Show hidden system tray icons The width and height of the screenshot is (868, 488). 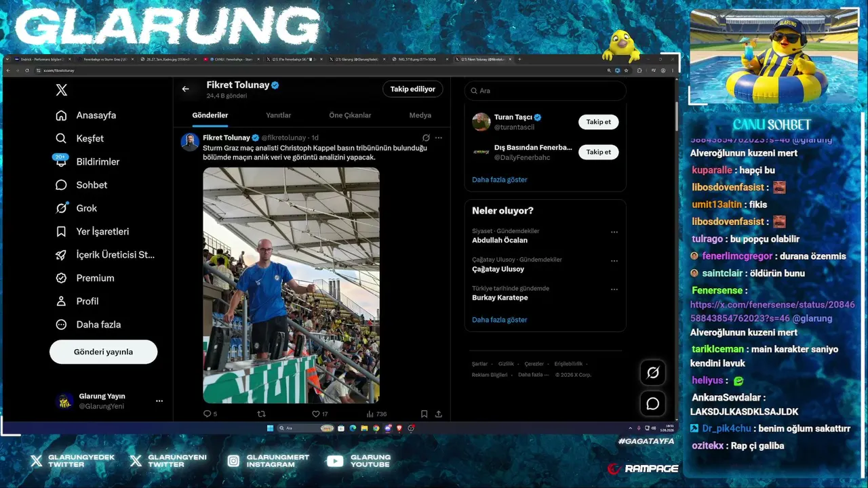(x=631, y=428)
